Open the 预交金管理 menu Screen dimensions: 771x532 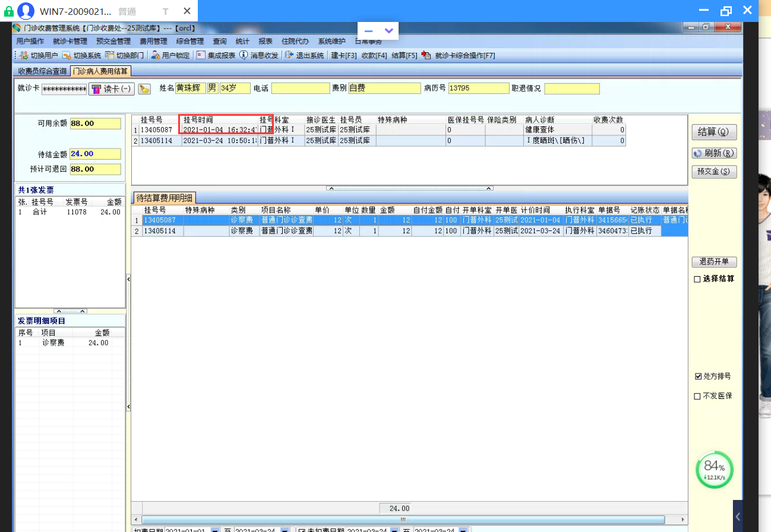click(x=113, y=42)
